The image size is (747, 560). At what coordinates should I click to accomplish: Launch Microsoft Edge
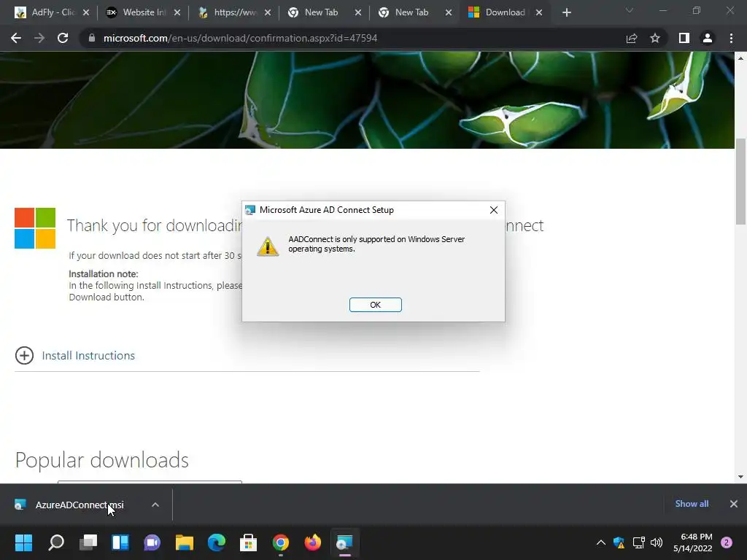pos(216,542)
